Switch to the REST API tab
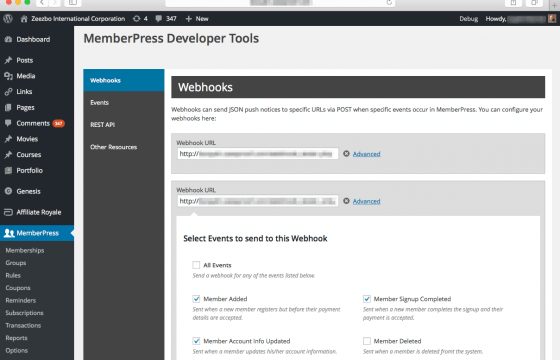The image size is (560, 360). coord(124,125)
